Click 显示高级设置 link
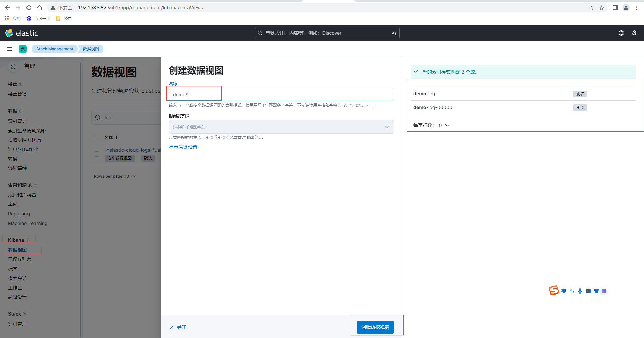Image resolution: width=644 pixels, height=338 pixels. click(x=183, y=147)
